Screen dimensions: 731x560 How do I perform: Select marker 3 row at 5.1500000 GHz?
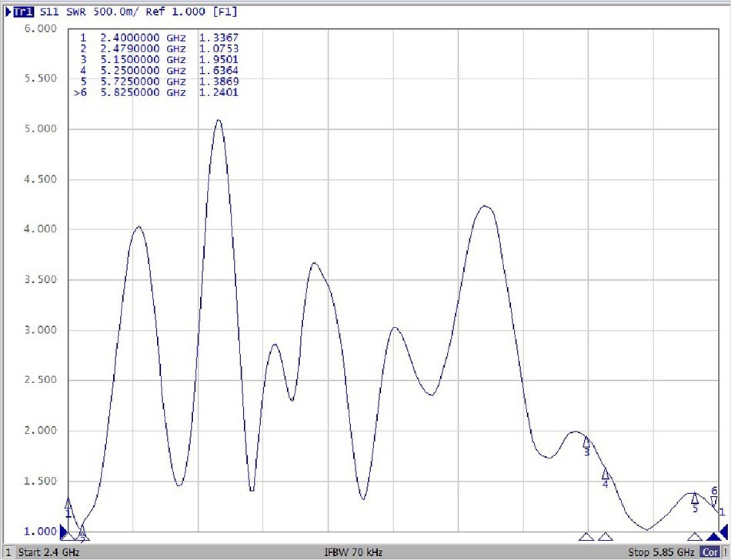159,60
